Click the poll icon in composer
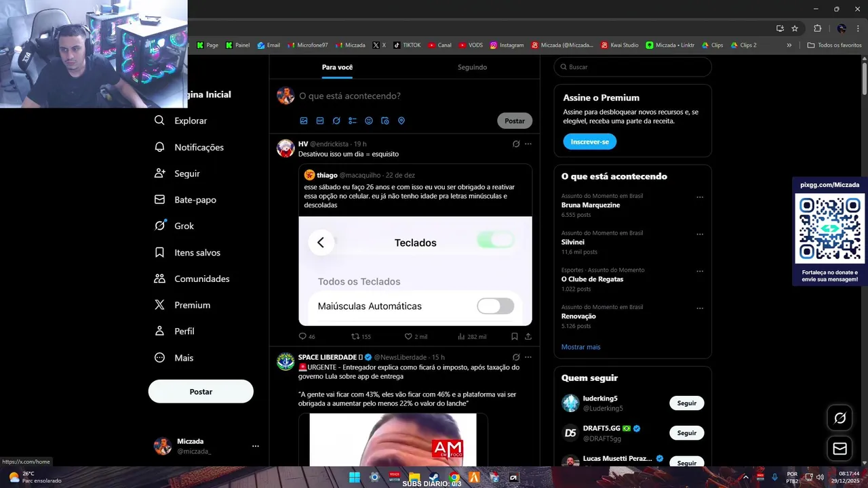Screen dimensions: 868x488 pyautogui.click(x=353, y=121)
